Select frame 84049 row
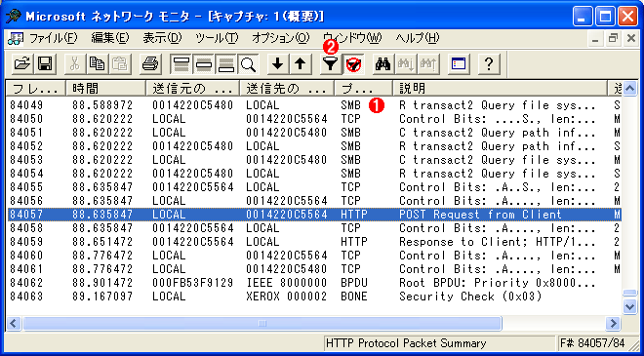This screenshot has width=644, height=356. pos(314,105)
